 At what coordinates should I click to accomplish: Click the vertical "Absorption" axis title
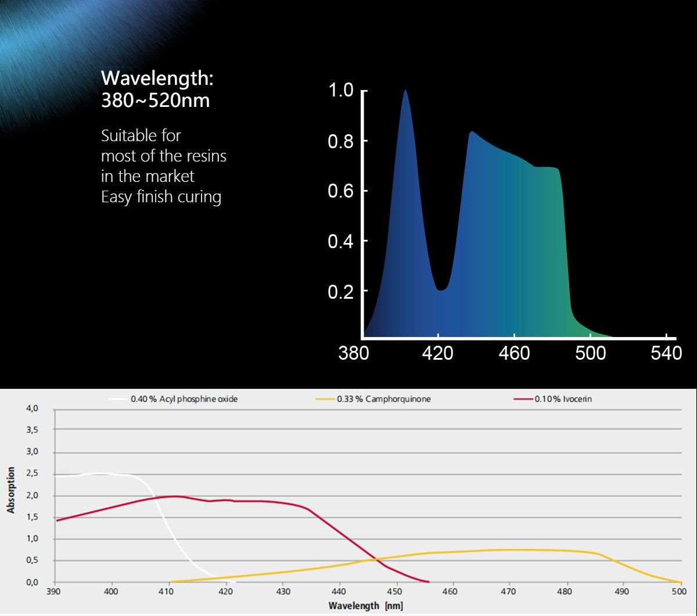coord(10,490)
